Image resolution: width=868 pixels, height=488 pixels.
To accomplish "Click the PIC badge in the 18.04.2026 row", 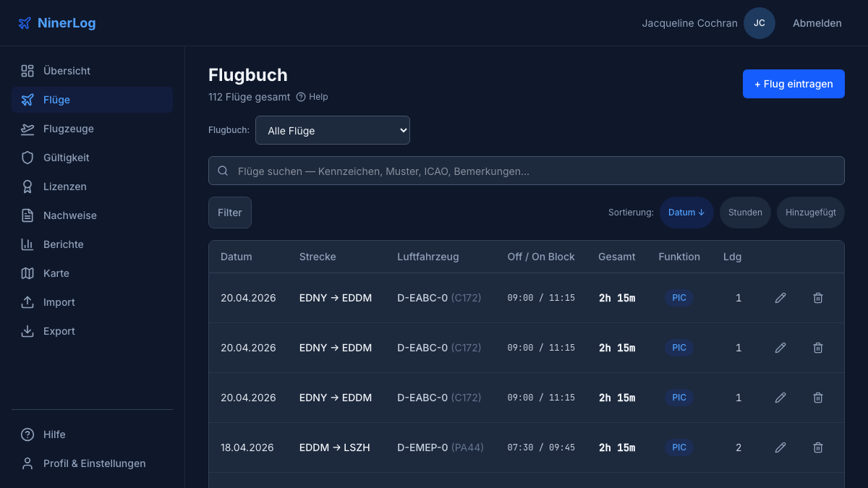I will 679,448.
